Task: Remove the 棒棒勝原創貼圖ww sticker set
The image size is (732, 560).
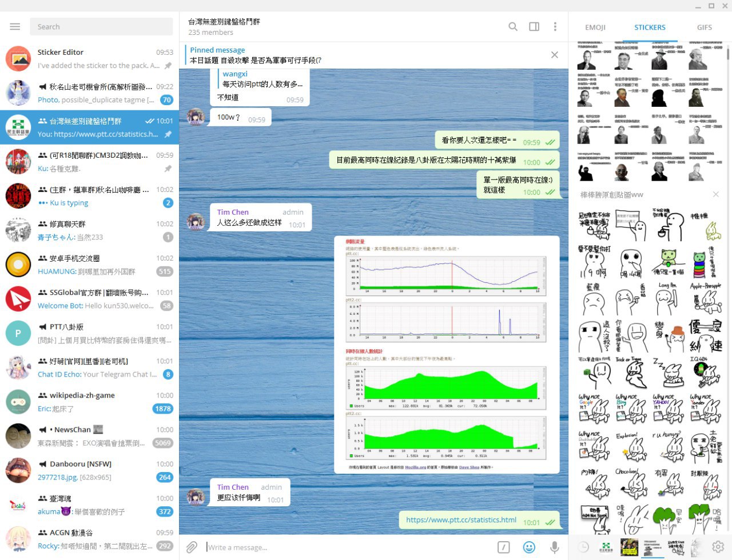Action: click(x=715, y=195)
